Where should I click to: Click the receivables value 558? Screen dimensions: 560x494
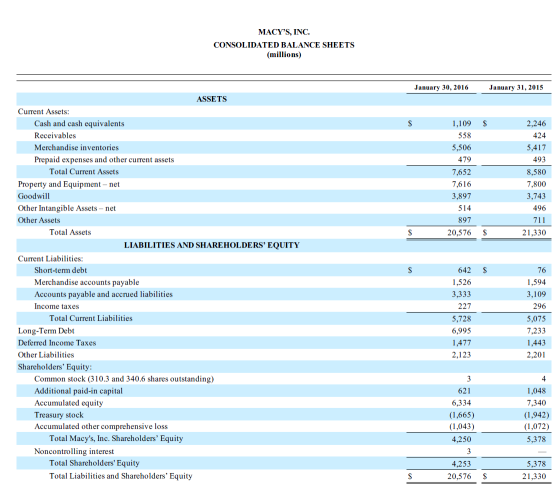pos(465,136)
